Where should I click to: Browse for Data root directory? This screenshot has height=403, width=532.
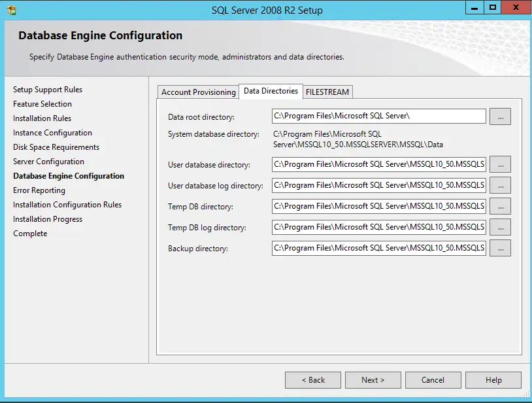pos(500,116)
